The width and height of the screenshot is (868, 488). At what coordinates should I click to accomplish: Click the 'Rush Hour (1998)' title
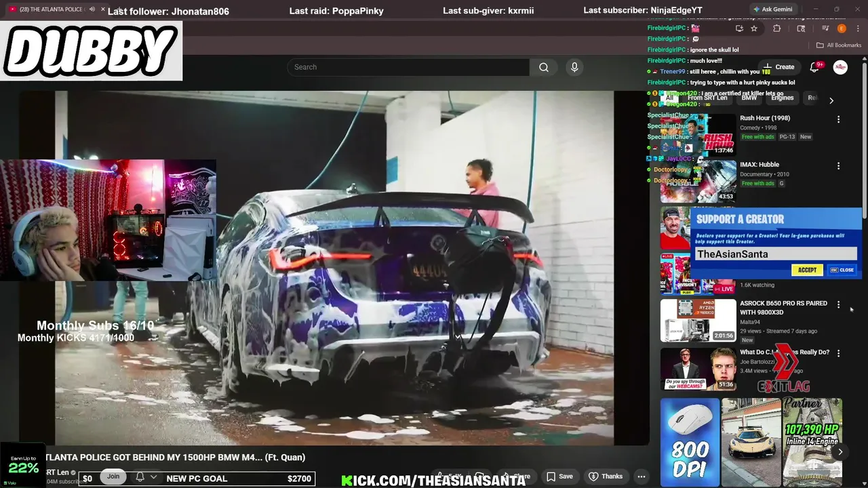765,118
